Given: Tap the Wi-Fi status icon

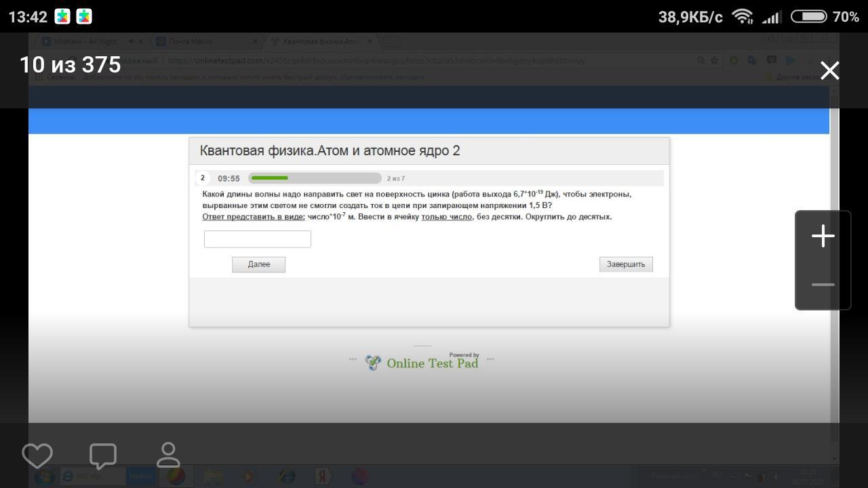Looking at the screenshot, I should click(743, 16).
